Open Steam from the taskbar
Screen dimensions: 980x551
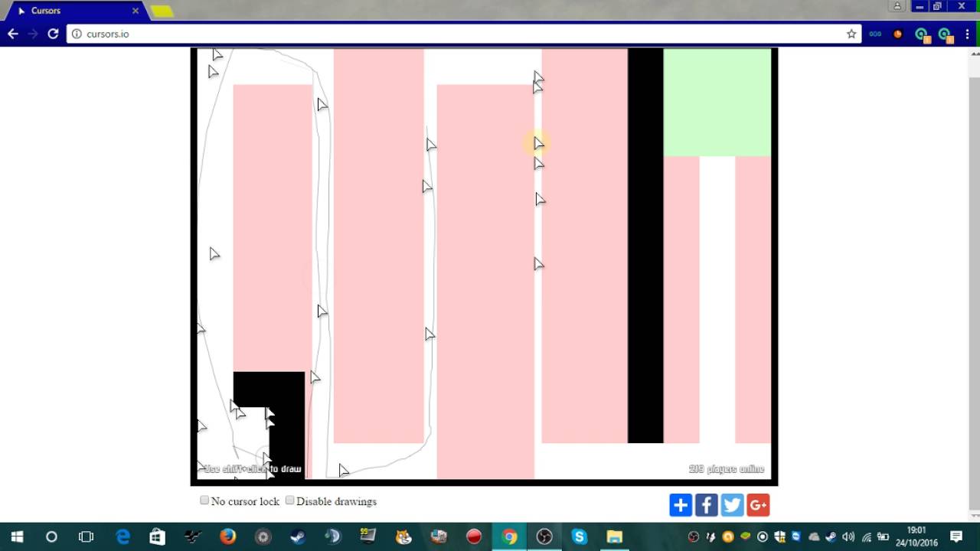tap(298, 536)
